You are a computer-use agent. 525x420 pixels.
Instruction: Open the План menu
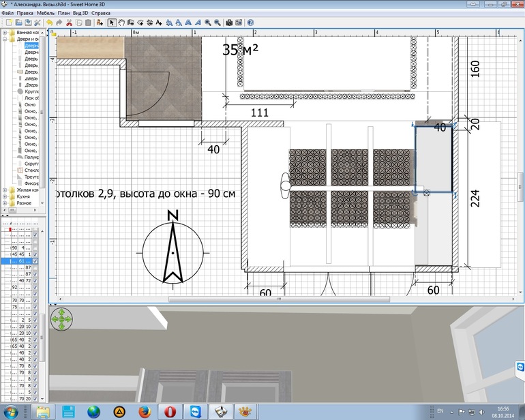pyautogui.click(x=63, y=13)
